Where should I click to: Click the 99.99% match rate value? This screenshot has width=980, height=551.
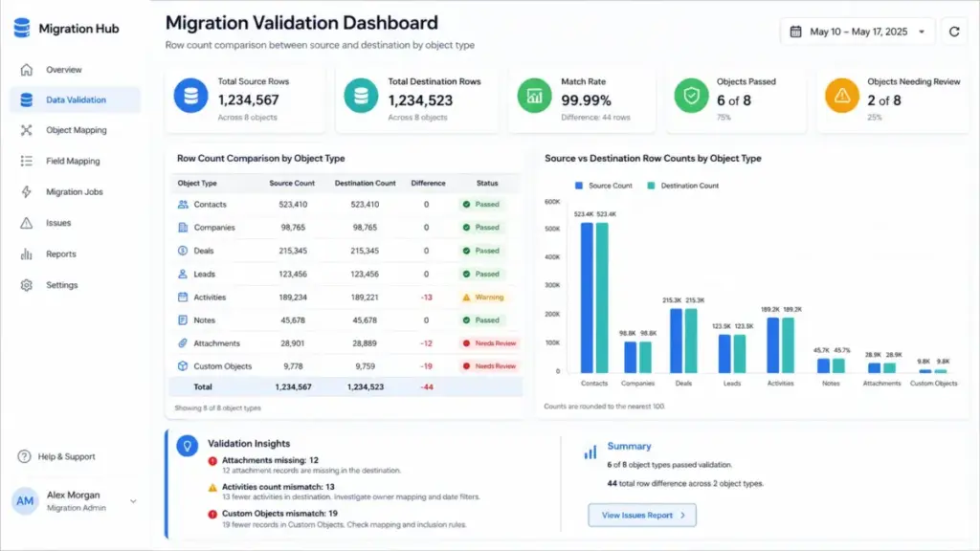pyautogui.click(x=587, y=99)
